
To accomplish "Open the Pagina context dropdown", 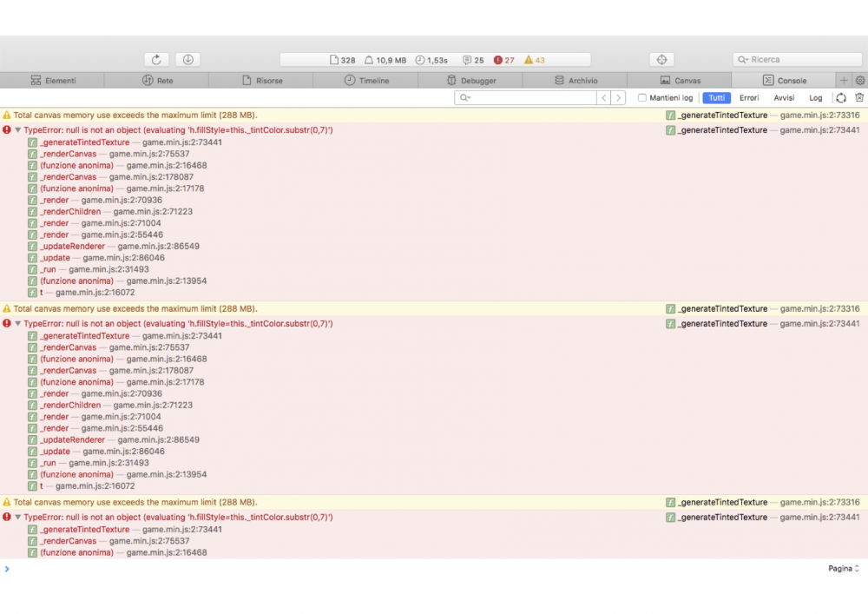I will 843,569.
